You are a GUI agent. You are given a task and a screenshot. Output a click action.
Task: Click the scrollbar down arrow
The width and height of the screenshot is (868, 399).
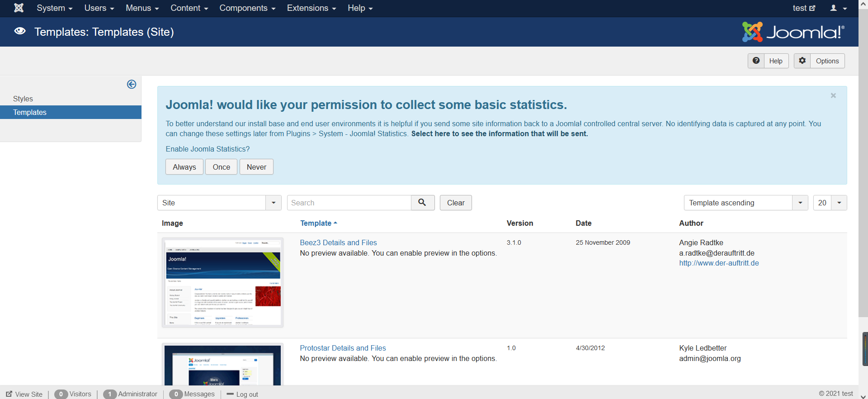click(x=863, y=396)
